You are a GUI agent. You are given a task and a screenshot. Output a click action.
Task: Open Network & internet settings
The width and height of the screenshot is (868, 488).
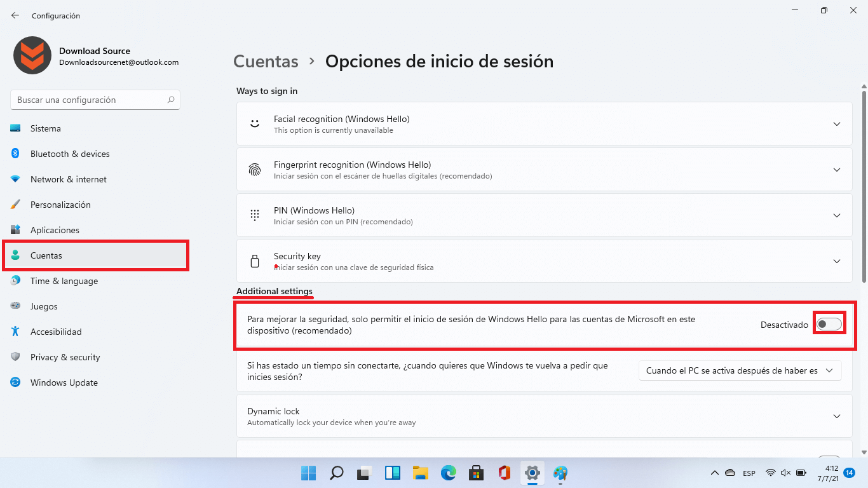coord(95,179)
